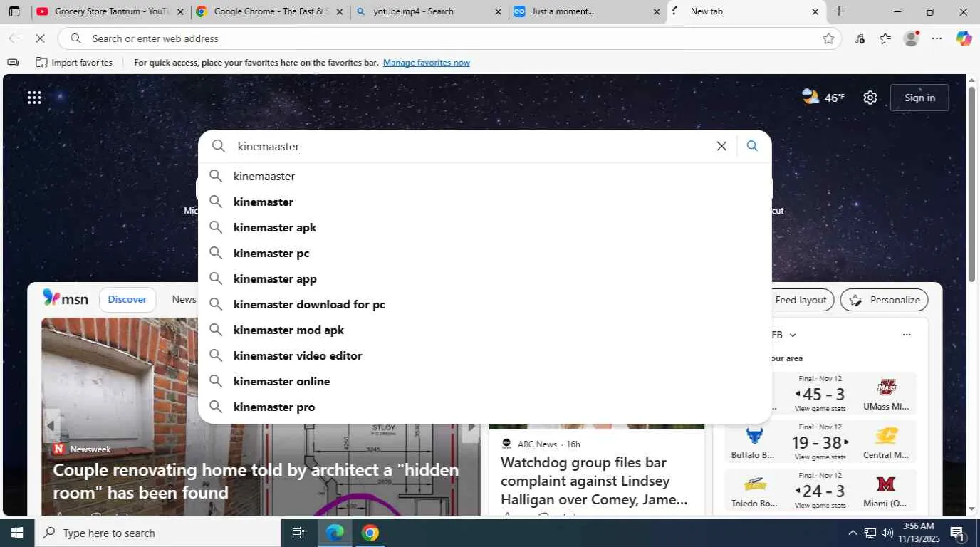Pick the 'kinemaster pc' suggestion
Image resolution: width=980 pixels, height=547 pixels.
pos(485,253)
